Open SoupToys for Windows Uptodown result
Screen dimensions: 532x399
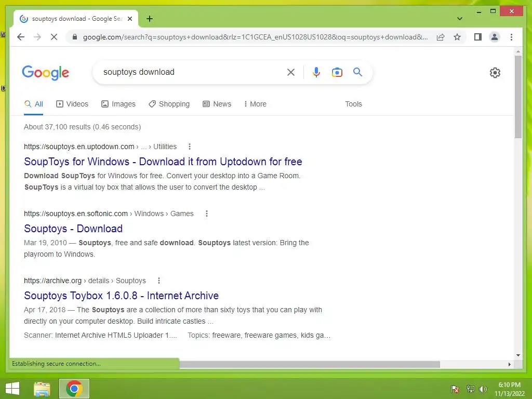(x=163, y=162)
